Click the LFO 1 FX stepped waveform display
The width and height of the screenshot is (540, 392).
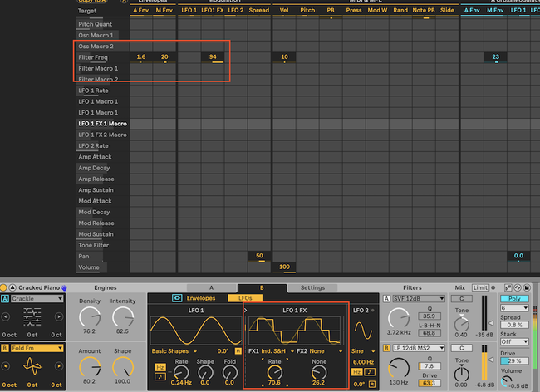pyautogui.click(x=295, y=331)
